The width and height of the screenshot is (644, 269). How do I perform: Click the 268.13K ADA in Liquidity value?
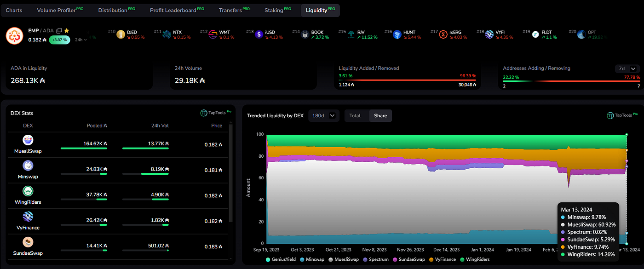[28, 80]
